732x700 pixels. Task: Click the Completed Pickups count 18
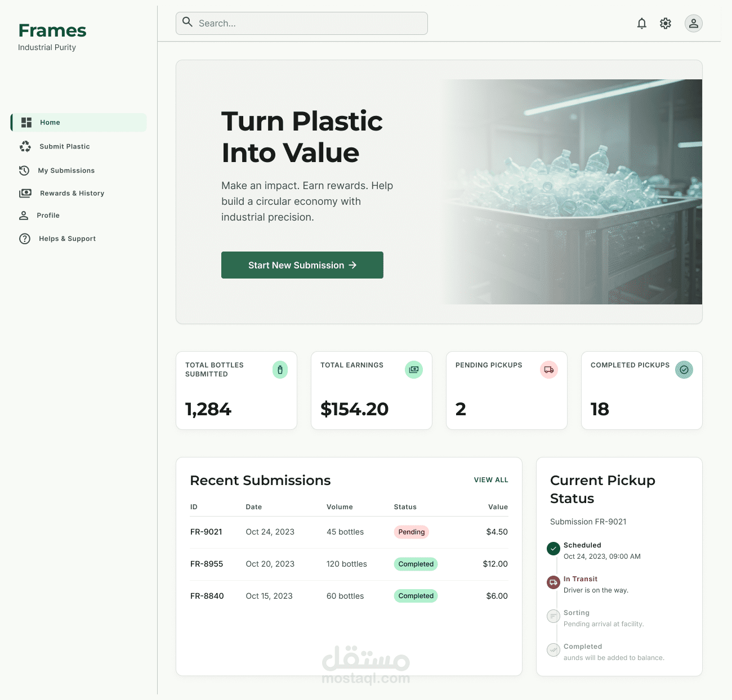click(600, 409)
